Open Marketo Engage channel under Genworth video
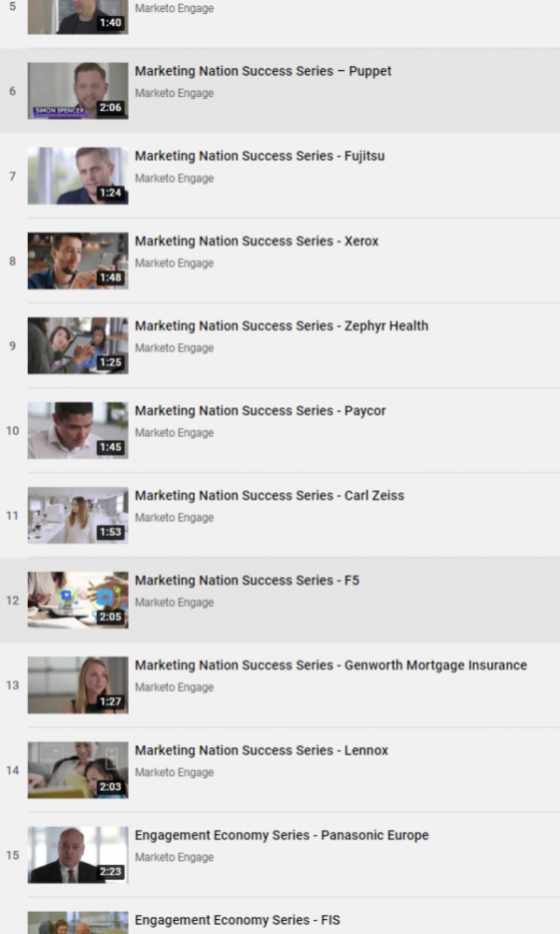560x934 pixels. (175, 687)
